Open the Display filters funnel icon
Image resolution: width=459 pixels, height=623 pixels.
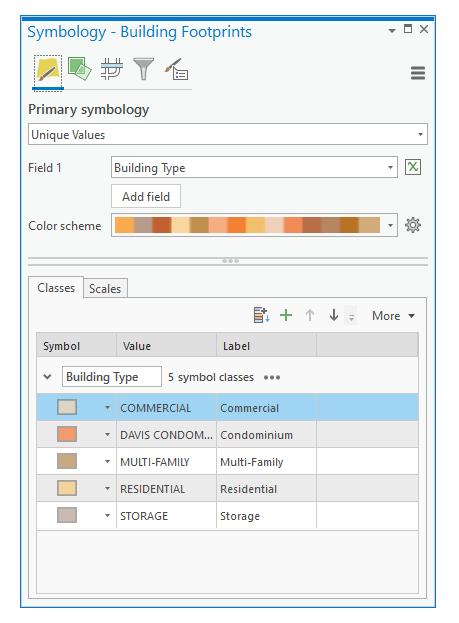click(143, 69)
